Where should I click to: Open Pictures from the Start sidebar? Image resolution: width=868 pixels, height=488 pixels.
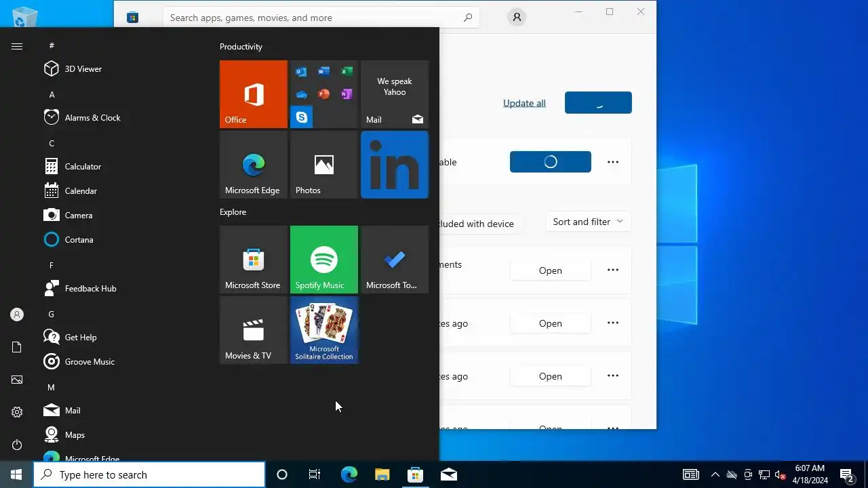point(17,380)
